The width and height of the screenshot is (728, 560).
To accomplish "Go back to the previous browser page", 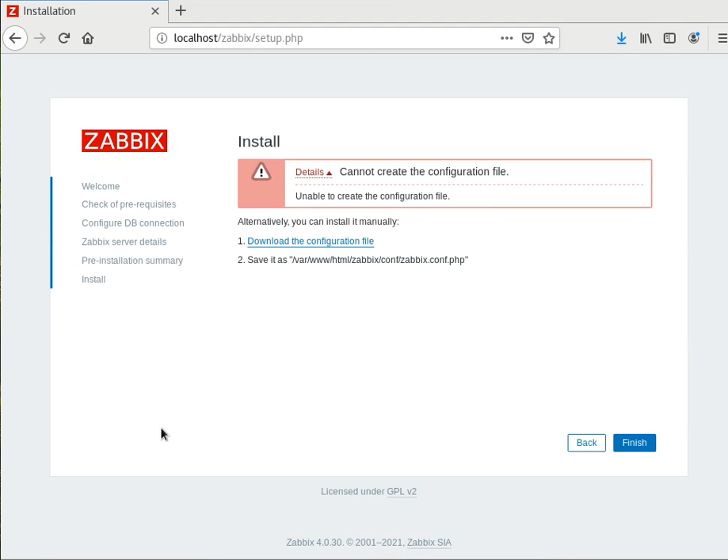I will pyautogui.click(x=15, y=38).
